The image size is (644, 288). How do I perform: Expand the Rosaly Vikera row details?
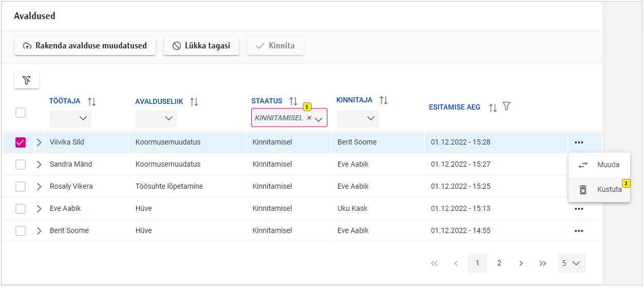(39, 187)
